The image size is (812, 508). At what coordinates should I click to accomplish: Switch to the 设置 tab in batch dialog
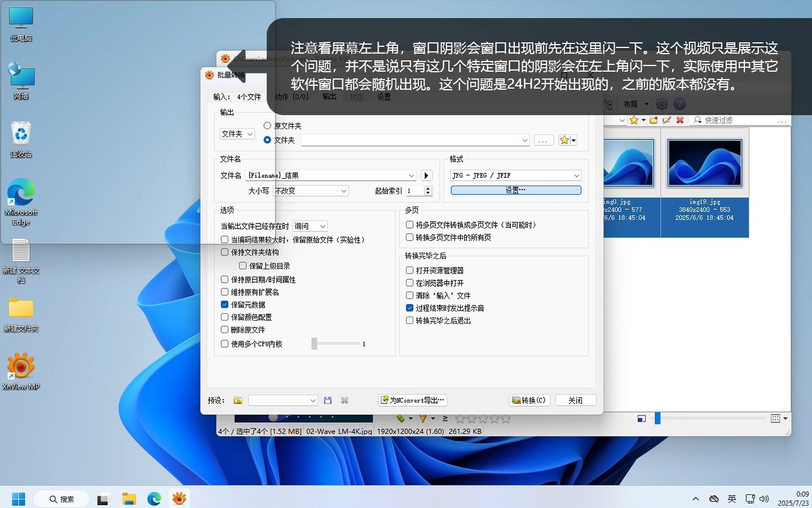point(384,97)
